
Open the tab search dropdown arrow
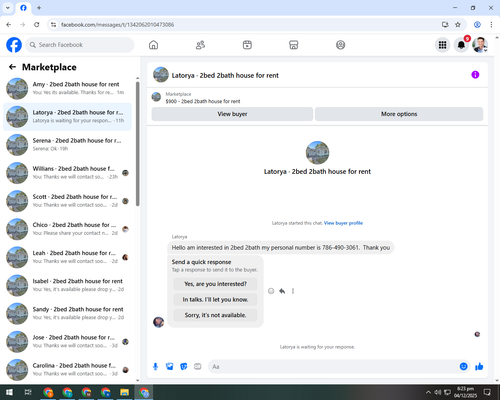tap(8, 8)
